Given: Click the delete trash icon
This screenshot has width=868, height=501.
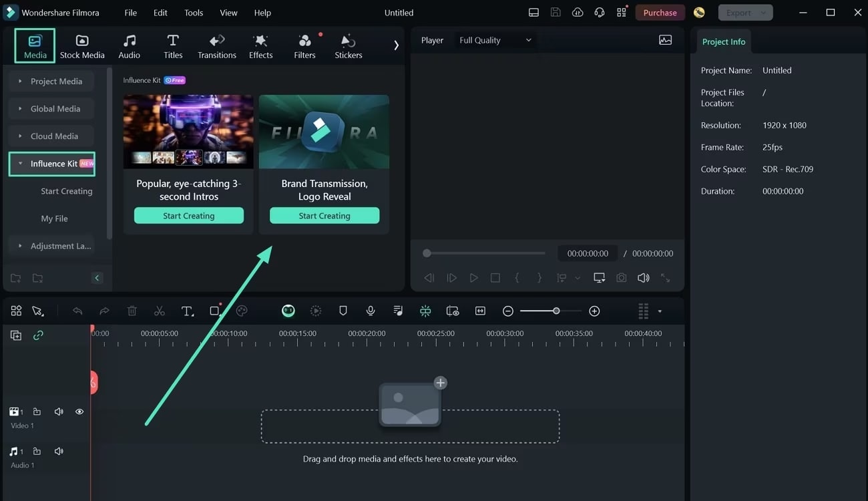Looking at the screenshot, I should click(x=132, y=311).
